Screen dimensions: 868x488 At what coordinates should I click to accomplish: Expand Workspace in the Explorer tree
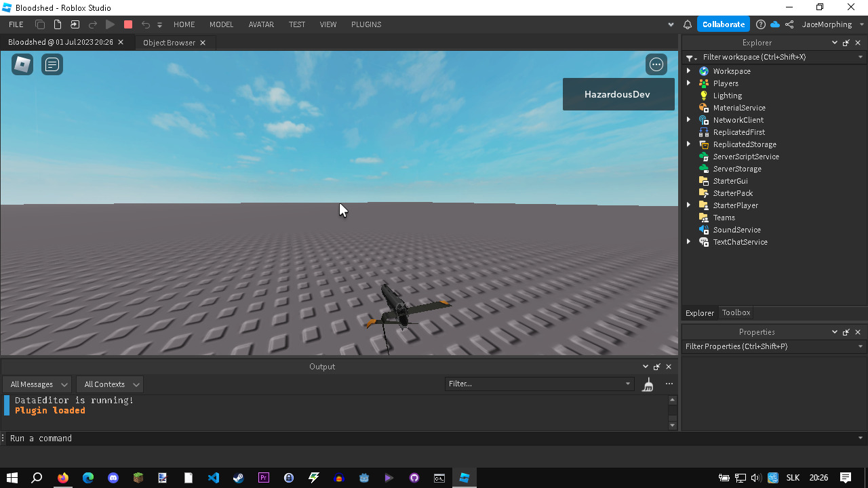click(689, 70)
